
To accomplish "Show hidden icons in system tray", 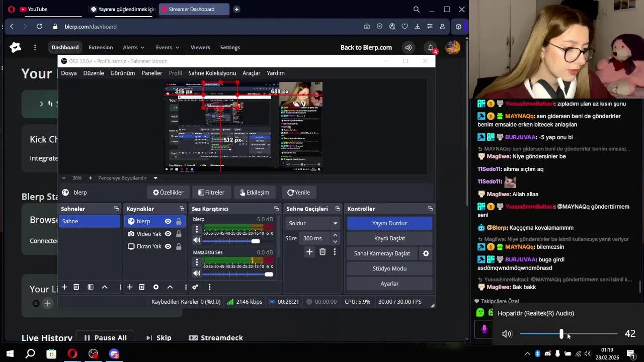I will coord(527,354).
